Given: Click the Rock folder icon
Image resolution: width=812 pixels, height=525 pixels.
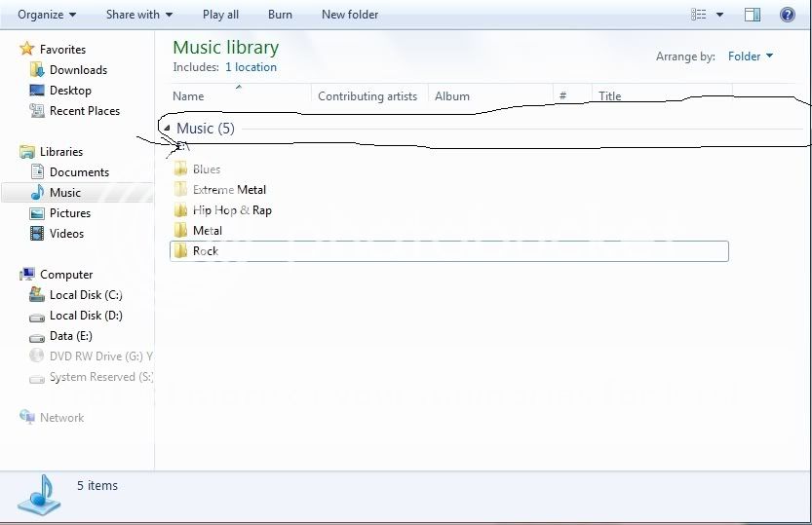Looking at the screenshot, I should (180, 251).
